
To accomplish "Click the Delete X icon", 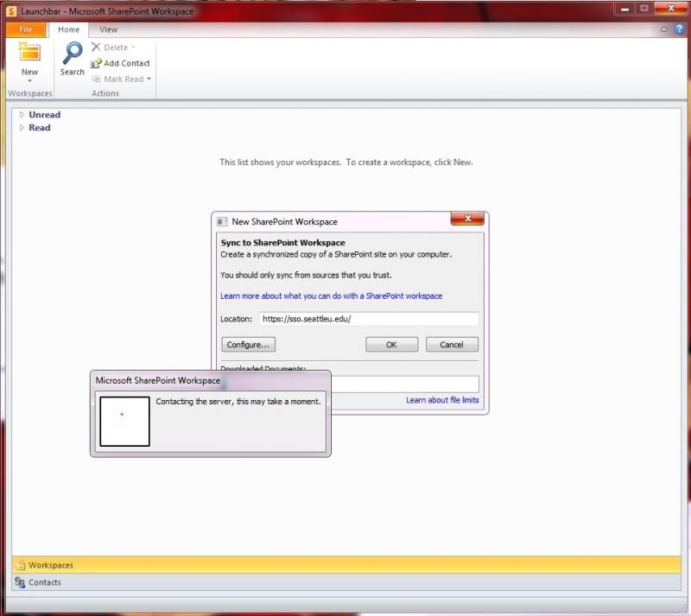I will 96,47.
